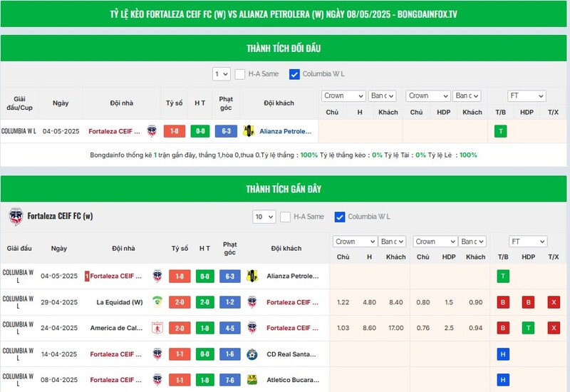
Task: Click 17.00 away odds for 24-04-2025
Action: (396, 328)
